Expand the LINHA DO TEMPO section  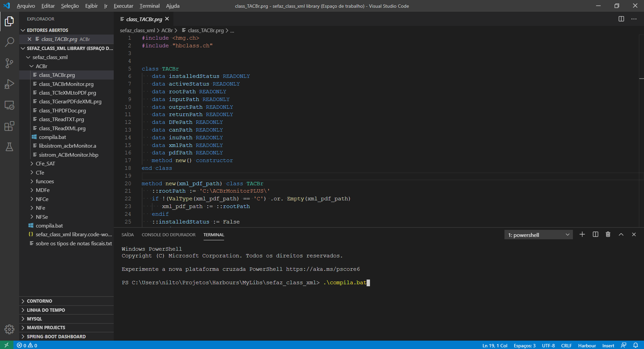click(46, 310)
